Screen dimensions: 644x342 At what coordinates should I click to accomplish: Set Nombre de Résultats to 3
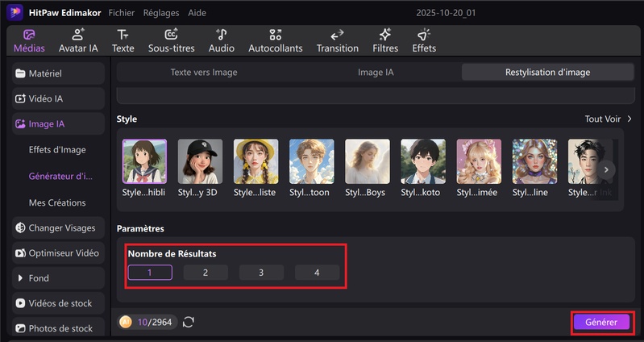point(261,273)
